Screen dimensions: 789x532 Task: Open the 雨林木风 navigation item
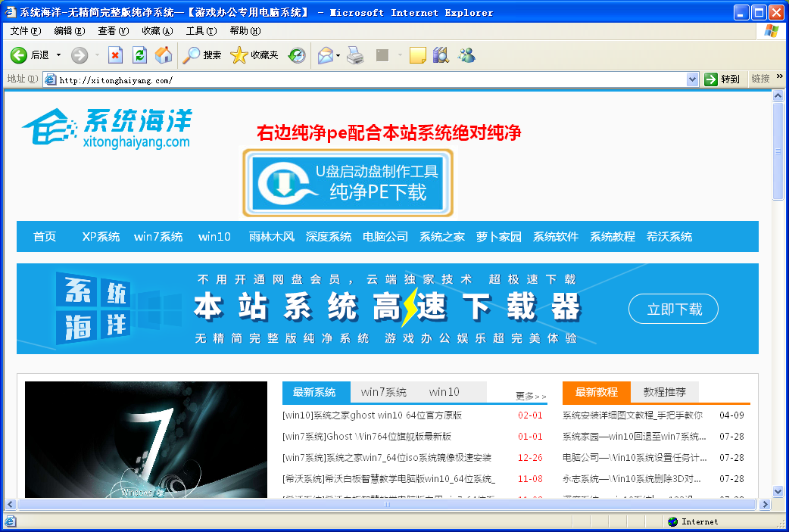pos(272,236)
